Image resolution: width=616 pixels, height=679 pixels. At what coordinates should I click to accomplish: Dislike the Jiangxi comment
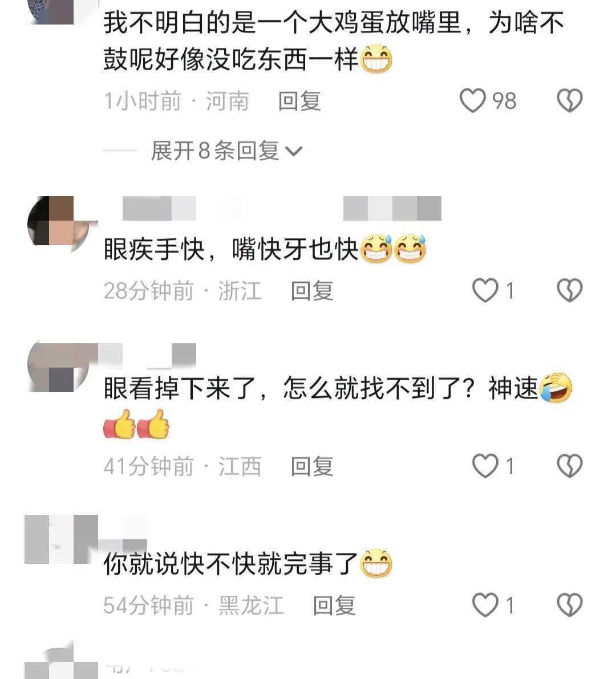click(570, 466)
